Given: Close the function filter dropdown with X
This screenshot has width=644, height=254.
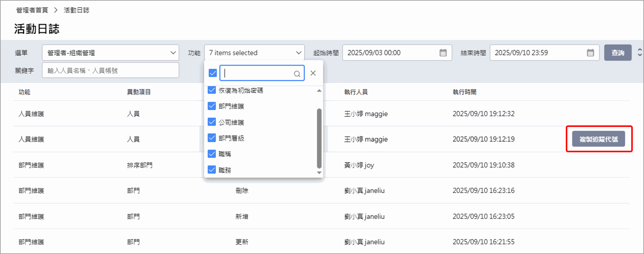Looking at the screenshot, I should click(x=313, y=73).
